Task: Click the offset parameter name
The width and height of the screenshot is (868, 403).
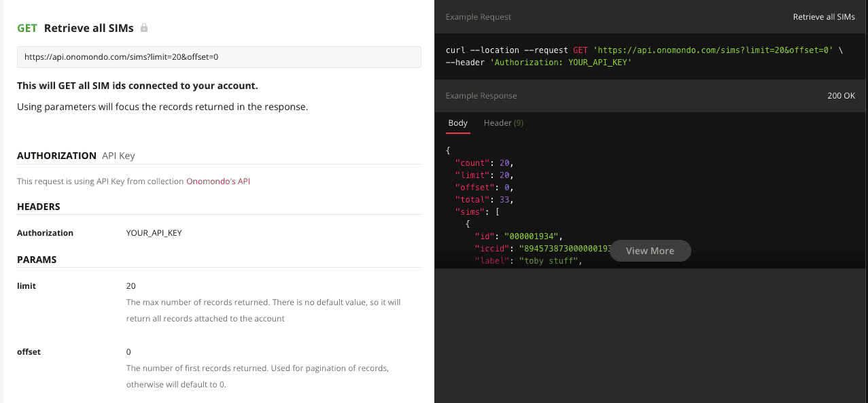Action: coord(29,352)
